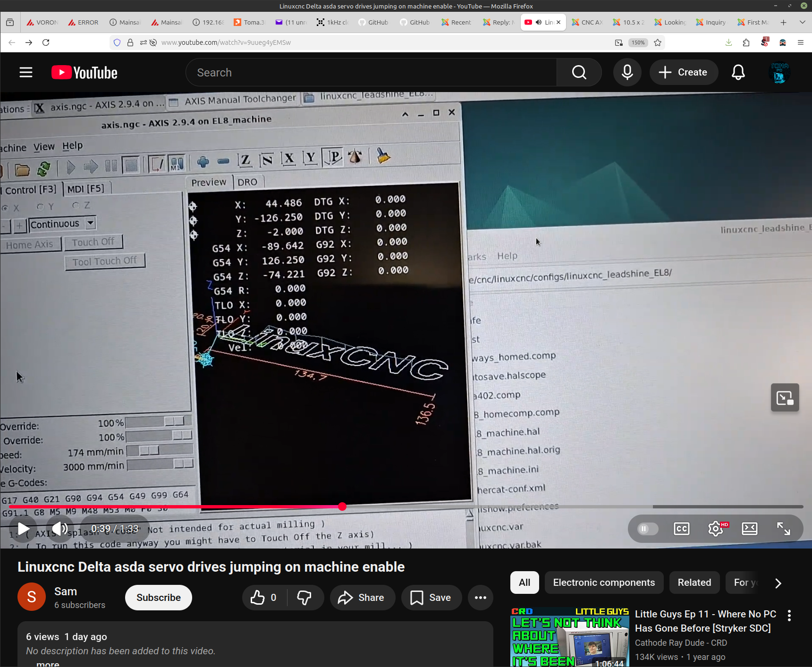Toggle the autoplay switch
812x667 pixels.
[647, 529]
